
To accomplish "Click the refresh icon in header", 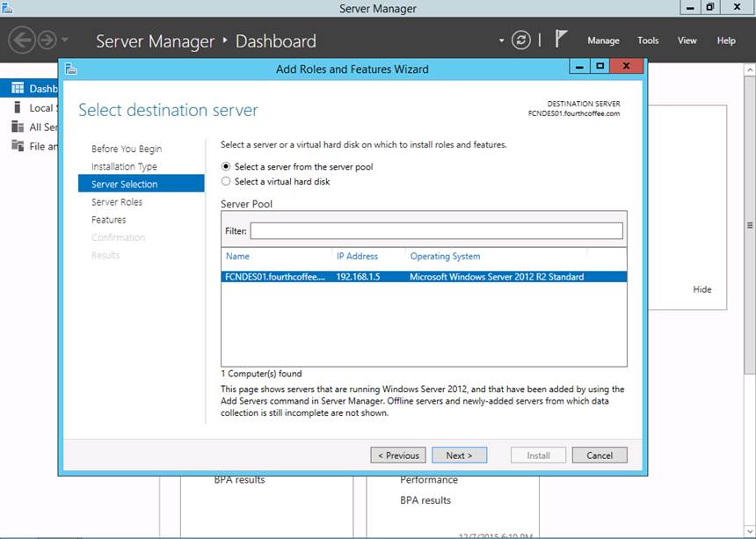I will 521,40.
